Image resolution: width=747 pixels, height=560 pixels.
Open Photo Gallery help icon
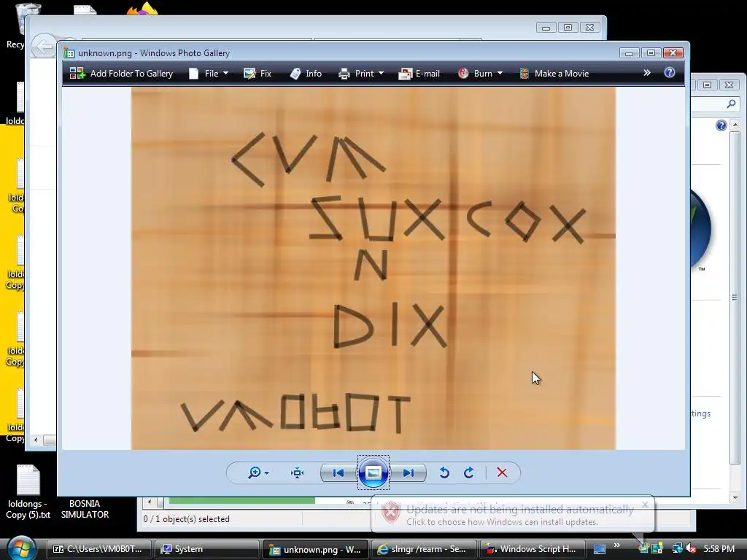pyautogui.click(x=670, y=72)
